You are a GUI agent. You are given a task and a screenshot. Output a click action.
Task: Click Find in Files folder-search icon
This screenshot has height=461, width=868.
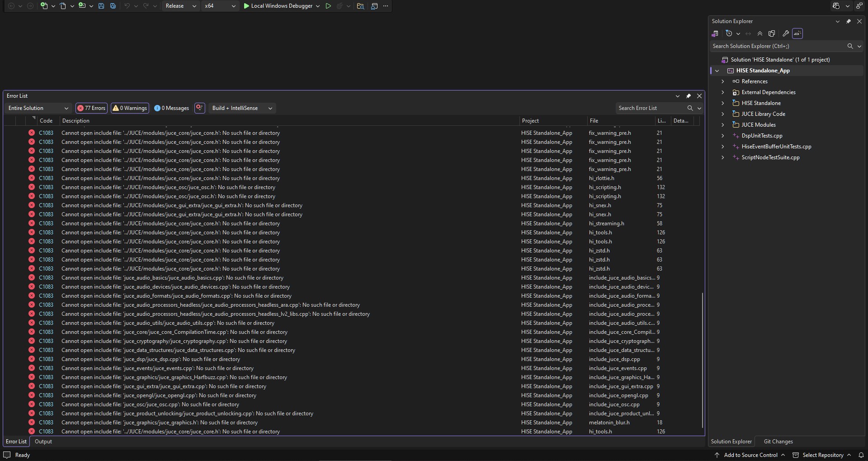click(360, 6)
